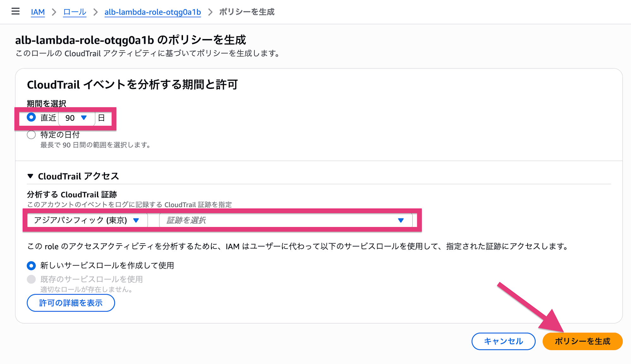
Task: Click the キャンセル button
Action: [x=504, y=341]
